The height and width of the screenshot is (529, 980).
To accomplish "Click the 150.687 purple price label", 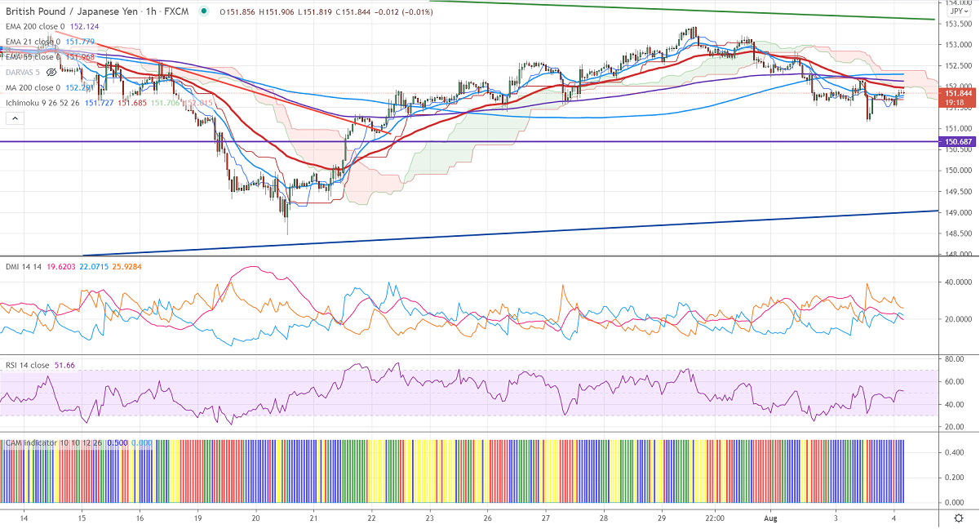I will pyautogui.click(x=956, y=142).
